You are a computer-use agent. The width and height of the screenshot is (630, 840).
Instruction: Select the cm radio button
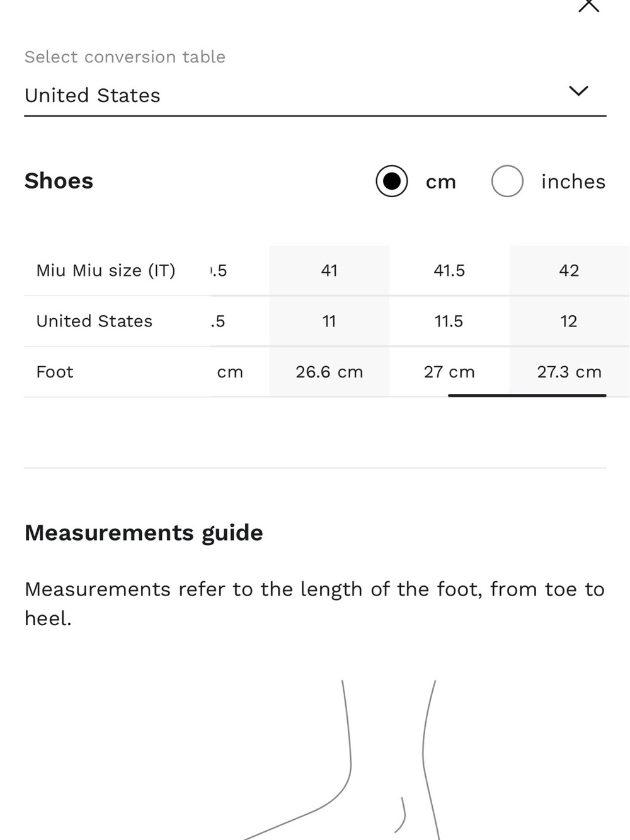pyautogui.click(x=392, y=181)
